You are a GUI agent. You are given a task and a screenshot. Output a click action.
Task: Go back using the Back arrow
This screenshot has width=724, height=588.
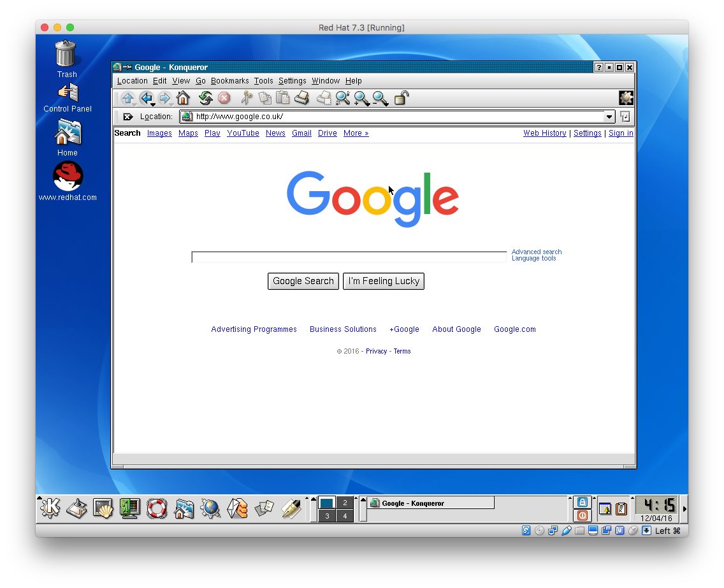(x=146, y=98)
